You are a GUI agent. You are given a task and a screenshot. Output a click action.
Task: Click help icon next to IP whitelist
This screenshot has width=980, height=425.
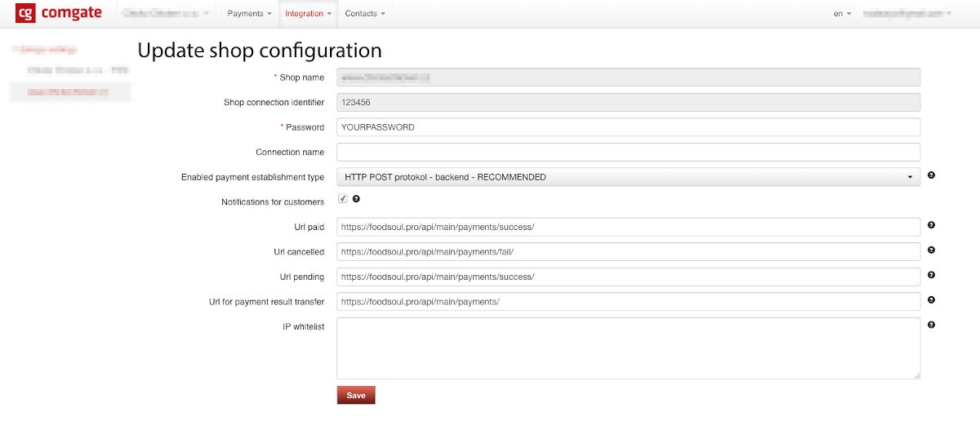coord(932,325)
